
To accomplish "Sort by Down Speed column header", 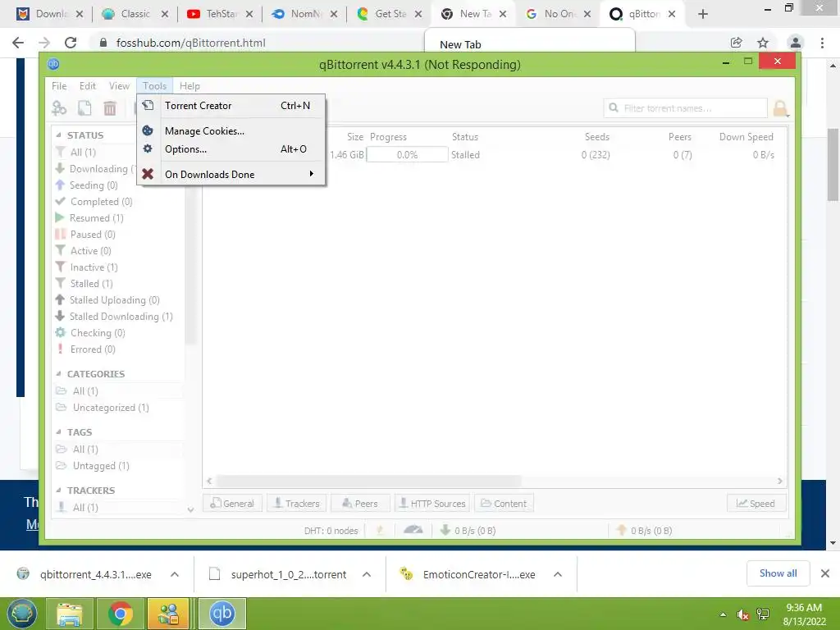I will tap(746, 137).
